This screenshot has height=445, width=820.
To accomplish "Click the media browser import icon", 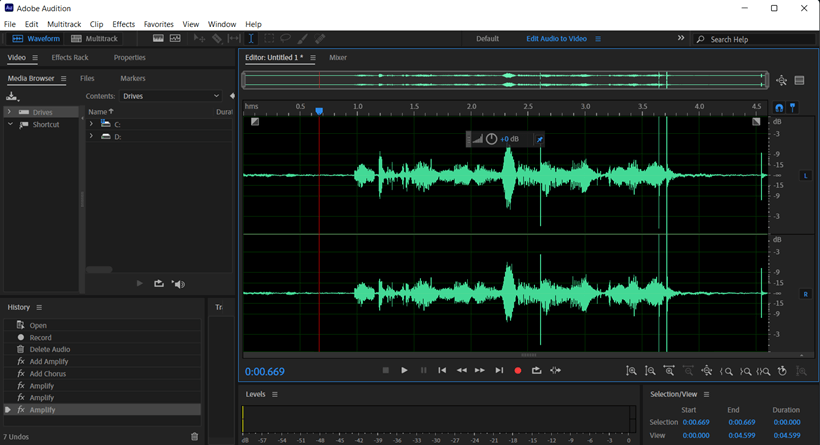I will (12, 96).
